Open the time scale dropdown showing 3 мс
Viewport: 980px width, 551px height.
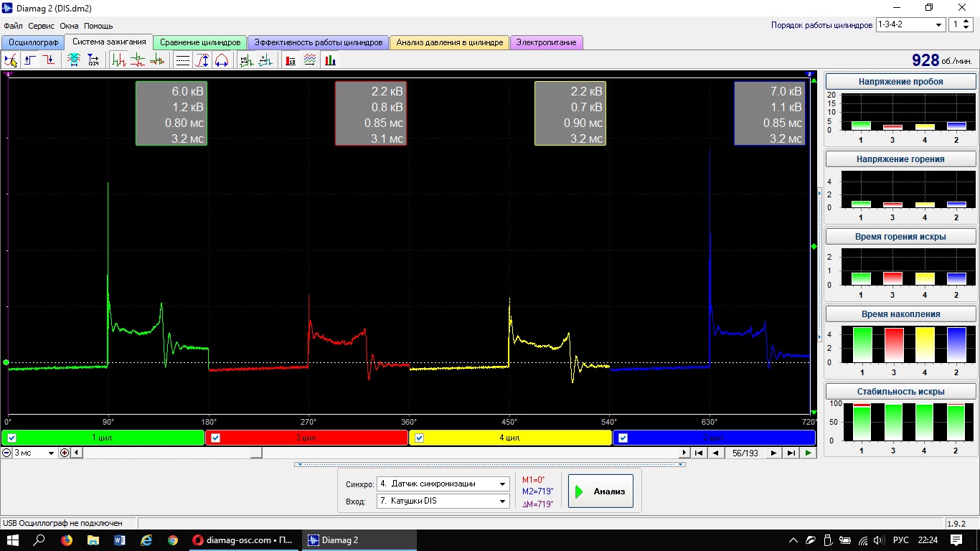coord(34,453)
